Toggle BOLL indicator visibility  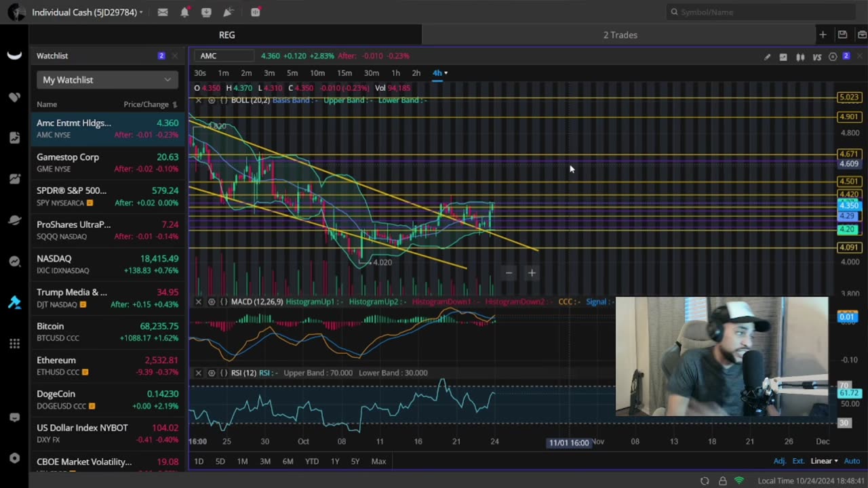tap(212, 100)
